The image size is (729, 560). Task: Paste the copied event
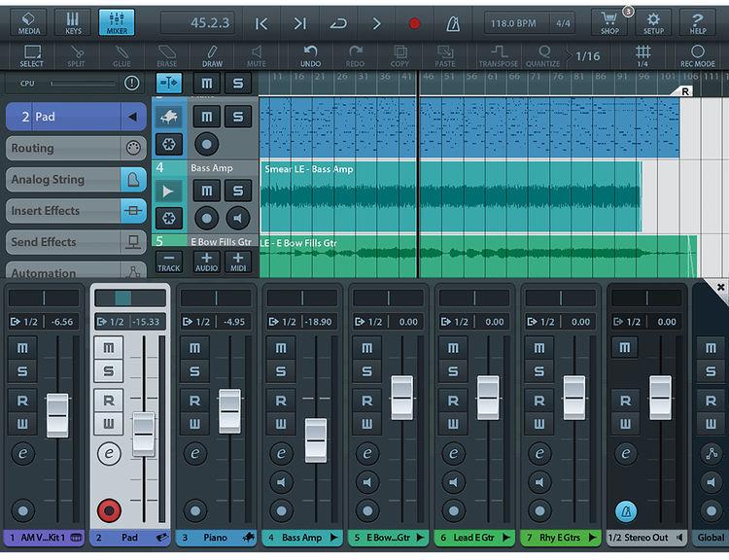445,56
